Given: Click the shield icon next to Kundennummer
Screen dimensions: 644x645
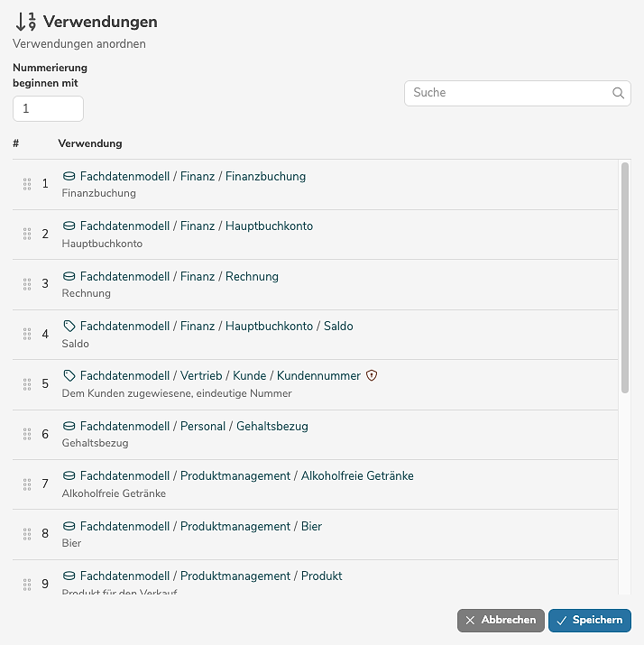Looking at the screenshot, I should (x=372, y=375).
